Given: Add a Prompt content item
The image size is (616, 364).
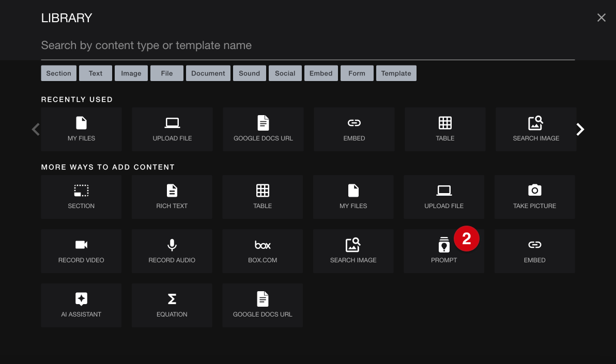Looking at the screenshot, I should (444, 251).
